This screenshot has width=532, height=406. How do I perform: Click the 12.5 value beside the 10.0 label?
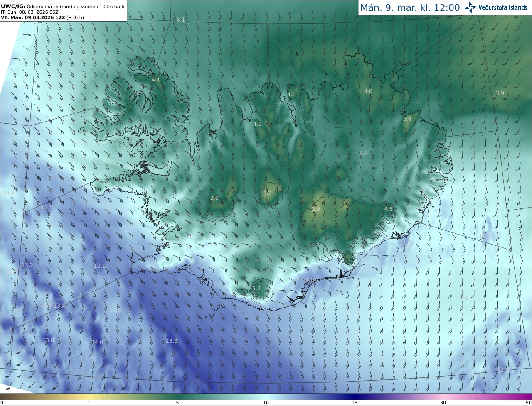point(47,208)
